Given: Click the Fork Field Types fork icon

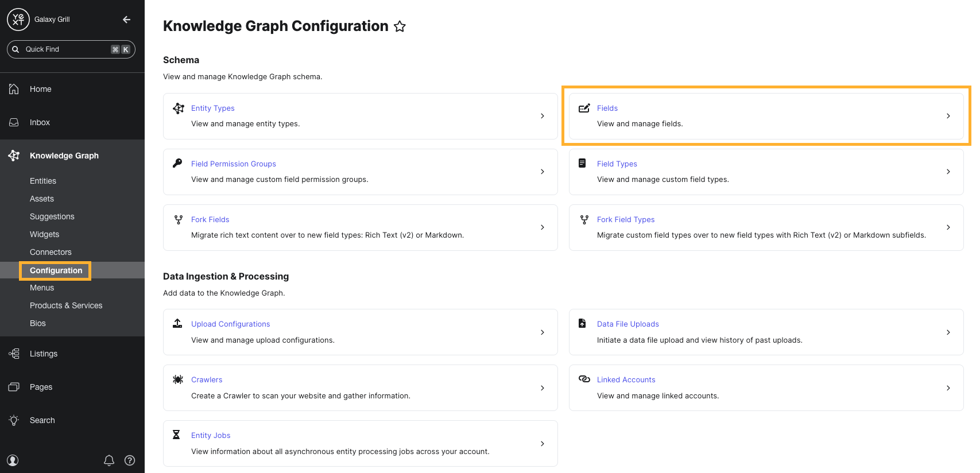Looking at the screenshot, I should click(x=584, y=219).
